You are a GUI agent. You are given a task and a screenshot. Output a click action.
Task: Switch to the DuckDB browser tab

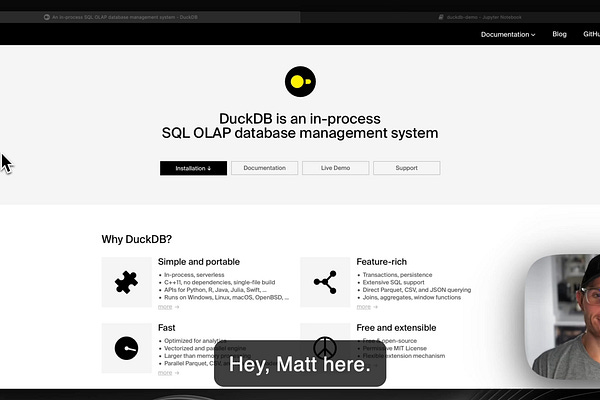coord(150,17)
